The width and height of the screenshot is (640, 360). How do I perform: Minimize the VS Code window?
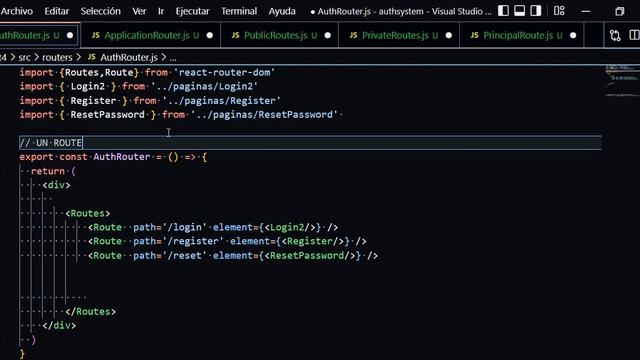586,11
